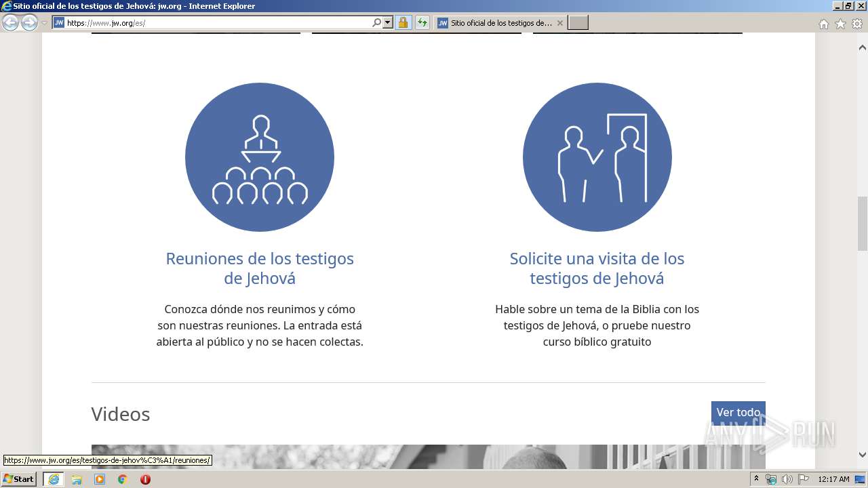
Task: Click the vertical scrollbar thumb
Action: pos(863,223)
